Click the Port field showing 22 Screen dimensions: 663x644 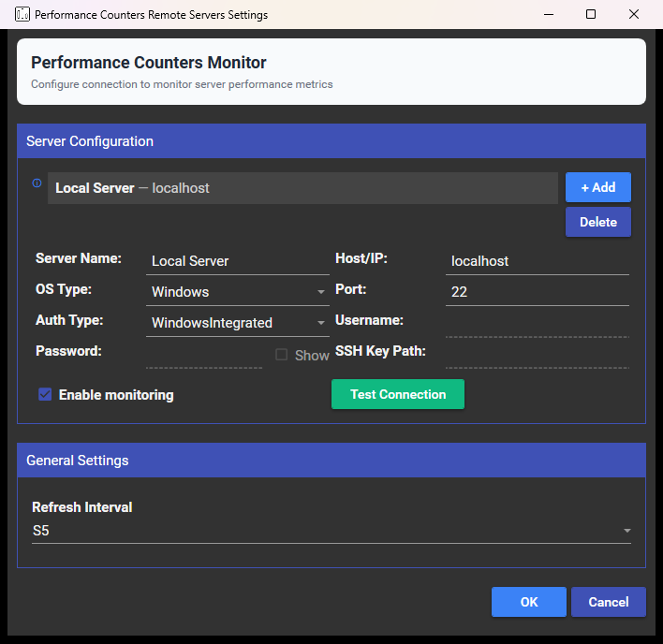click(538, 292)
